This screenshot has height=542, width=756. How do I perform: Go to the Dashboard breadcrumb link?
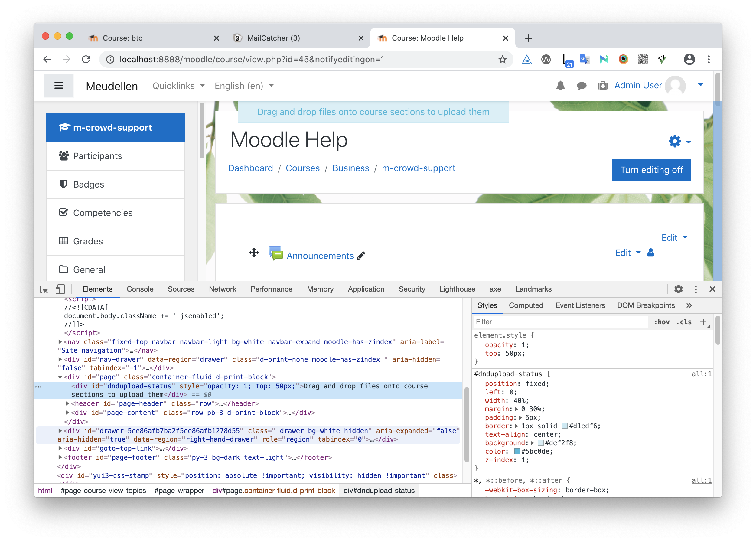tap(250, 168)
